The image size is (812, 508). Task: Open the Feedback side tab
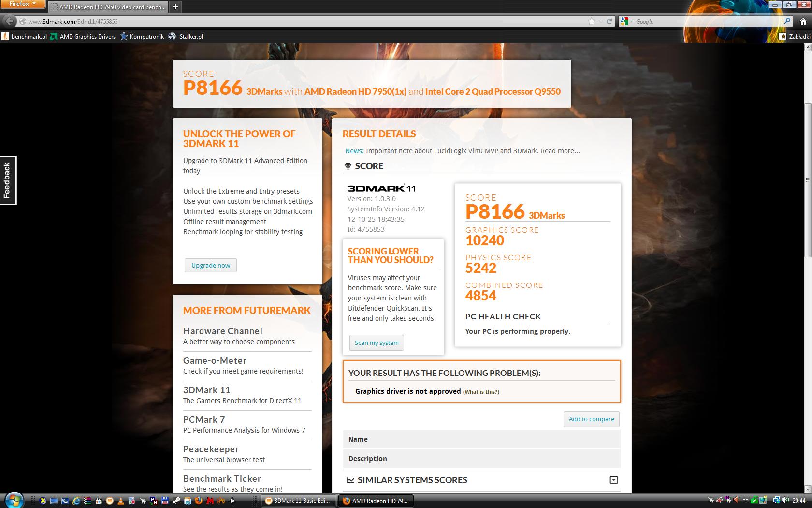8,180
